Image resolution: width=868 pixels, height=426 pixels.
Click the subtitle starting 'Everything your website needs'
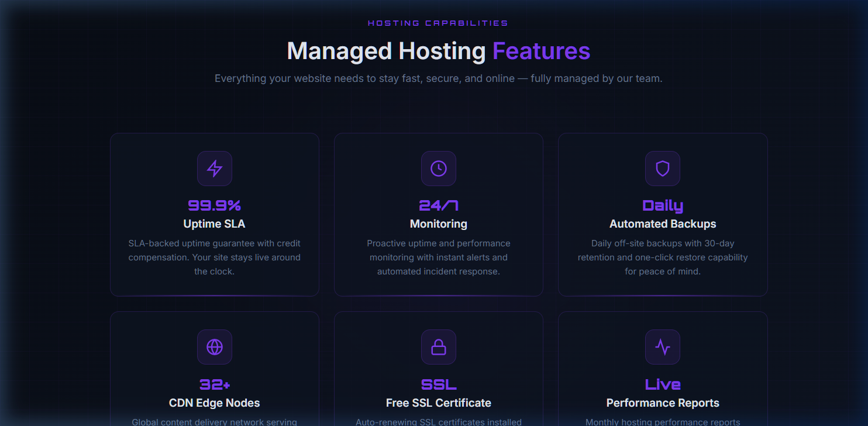(x=439, y=78)
